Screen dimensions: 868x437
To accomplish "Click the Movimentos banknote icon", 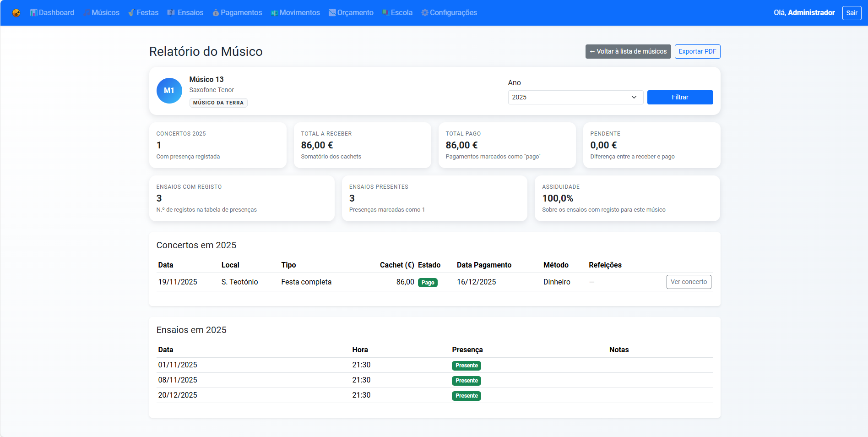I will (x=274, y=13).
